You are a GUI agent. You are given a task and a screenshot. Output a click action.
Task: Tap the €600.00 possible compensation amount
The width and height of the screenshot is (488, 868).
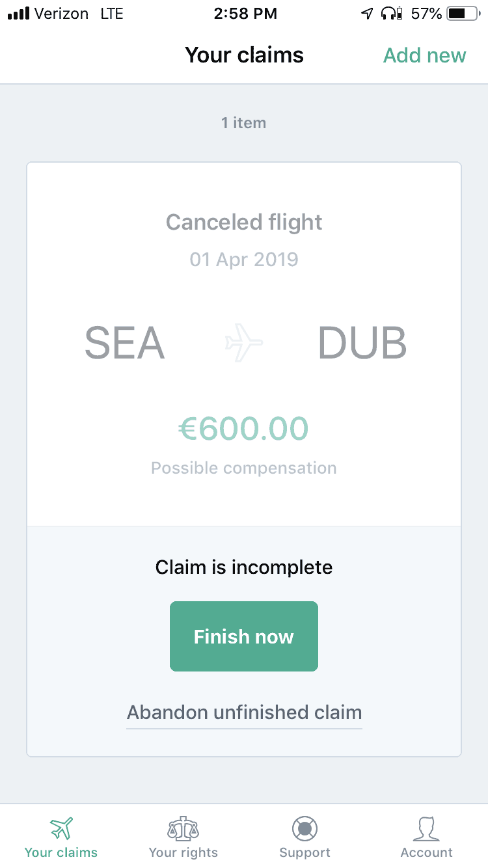[x=244, y=429]
